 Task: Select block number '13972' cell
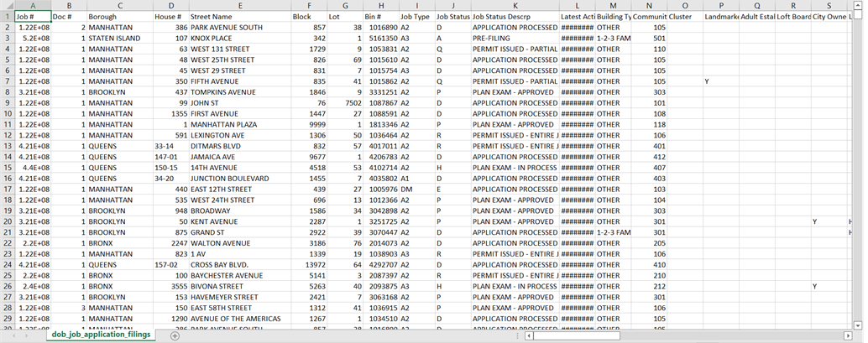click(309, 264)
